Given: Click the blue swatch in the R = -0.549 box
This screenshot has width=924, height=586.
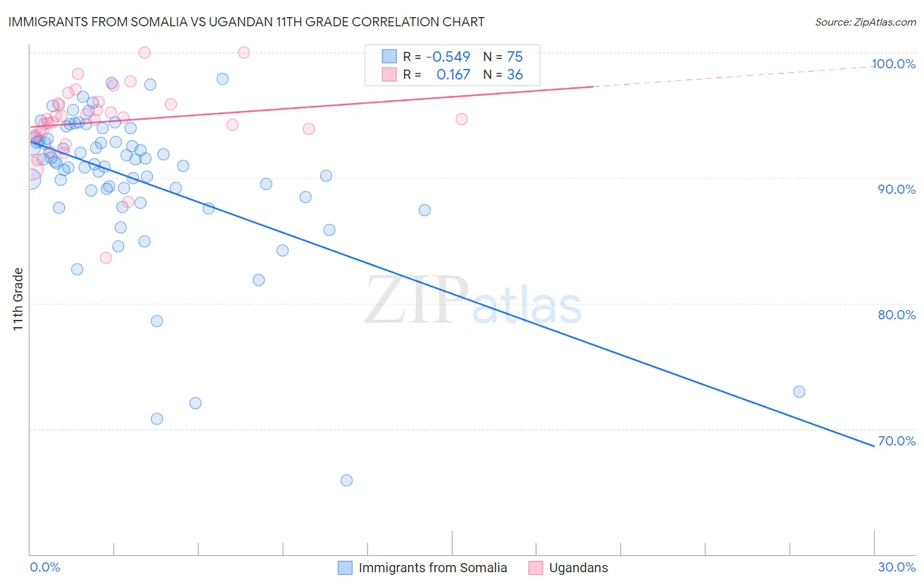Looking at the screenshot, I should [390, 56].
